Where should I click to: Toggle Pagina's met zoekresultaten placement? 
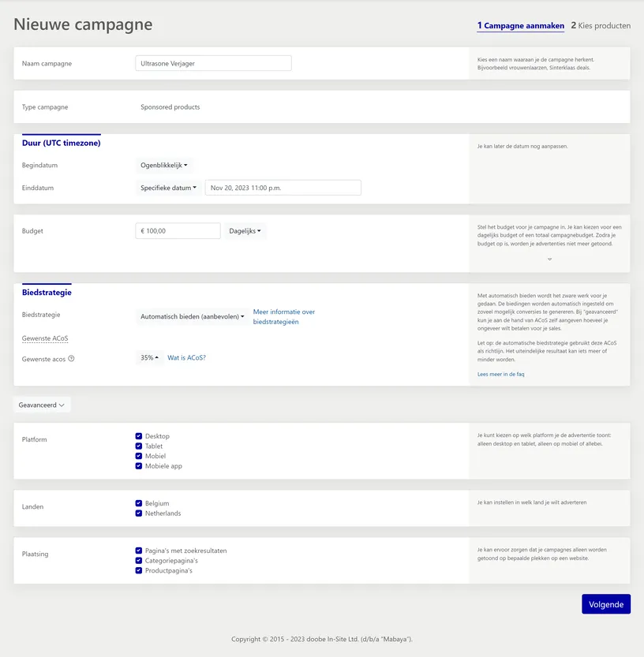(x=139, y=551)
